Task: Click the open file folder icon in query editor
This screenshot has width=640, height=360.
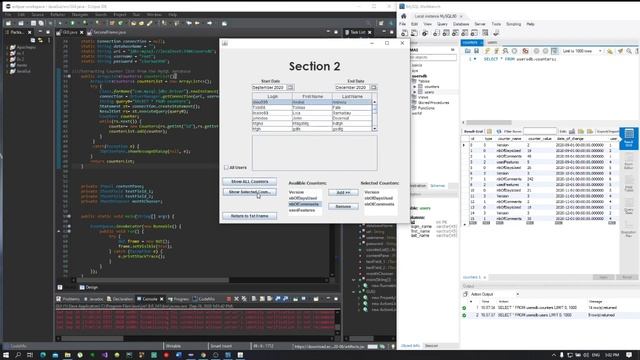Action: 468,51
